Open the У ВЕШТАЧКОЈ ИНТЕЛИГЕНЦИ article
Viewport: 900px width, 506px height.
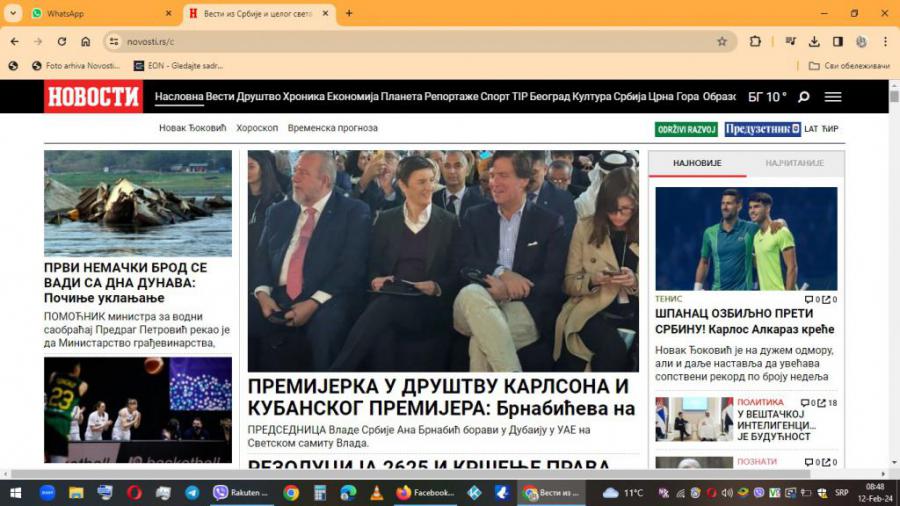(x=776, y=425)
